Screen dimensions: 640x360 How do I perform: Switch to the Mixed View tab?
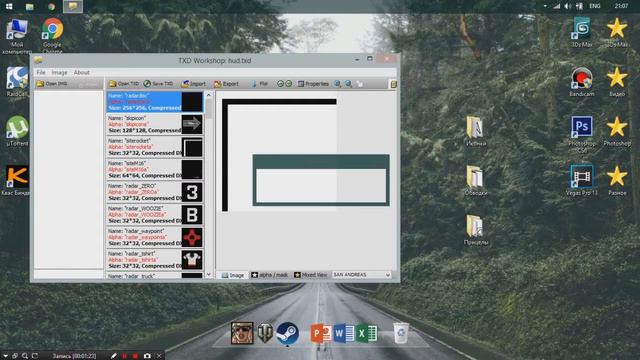pos(311,275)
